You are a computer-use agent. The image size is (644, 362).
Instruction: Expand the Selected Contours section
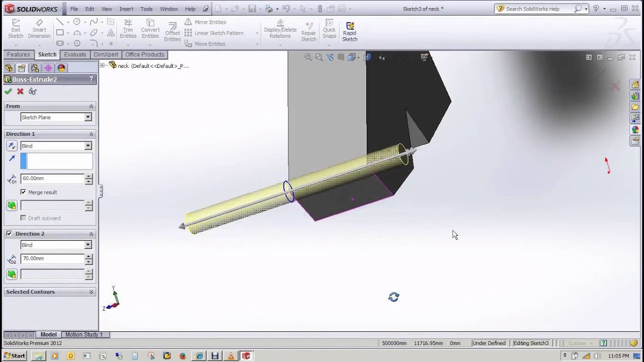91,292
